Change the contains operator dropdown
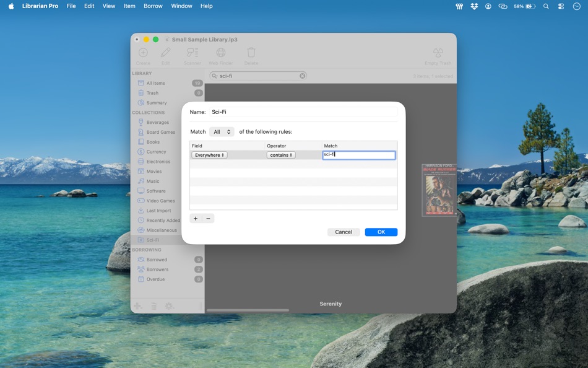This screenshot has width=588, height=368. (280, 155)
